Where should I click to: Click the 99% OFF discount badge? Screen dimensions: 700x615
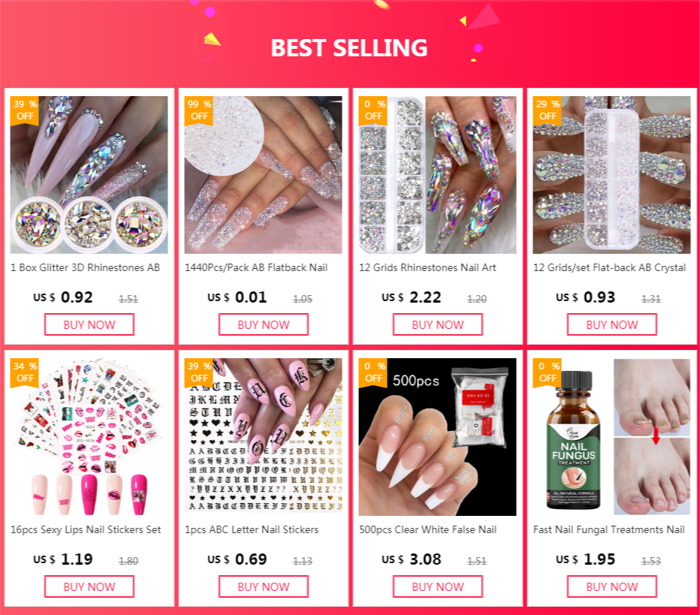[x=199, y=110]
